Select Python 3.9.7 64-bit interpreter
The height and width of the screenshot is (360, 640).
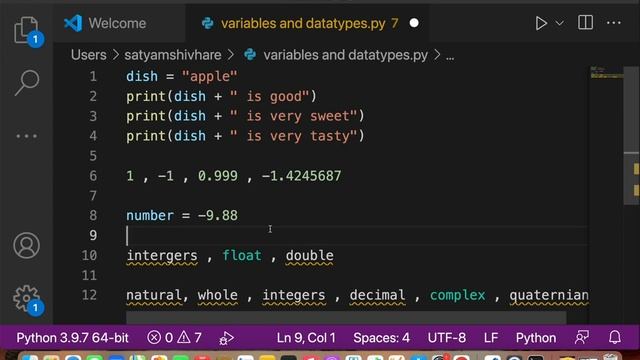tap(72, 338)
